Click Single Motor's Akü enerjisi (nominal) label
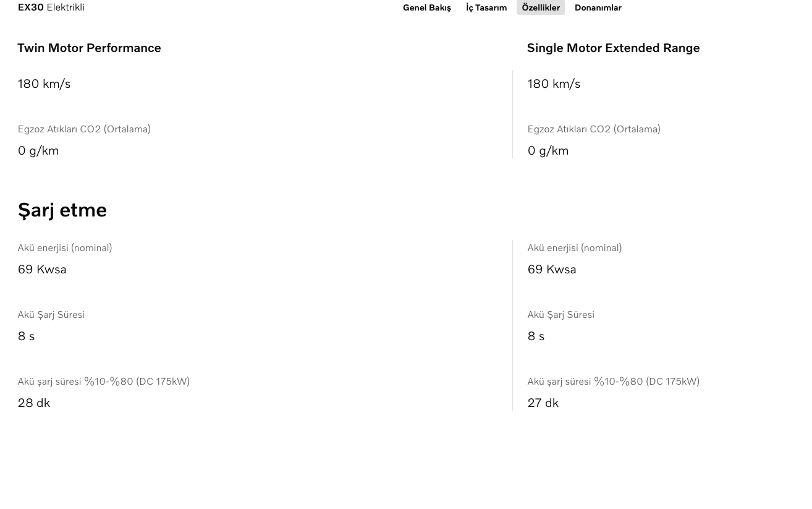812x509 pixels. coord(575,247)
